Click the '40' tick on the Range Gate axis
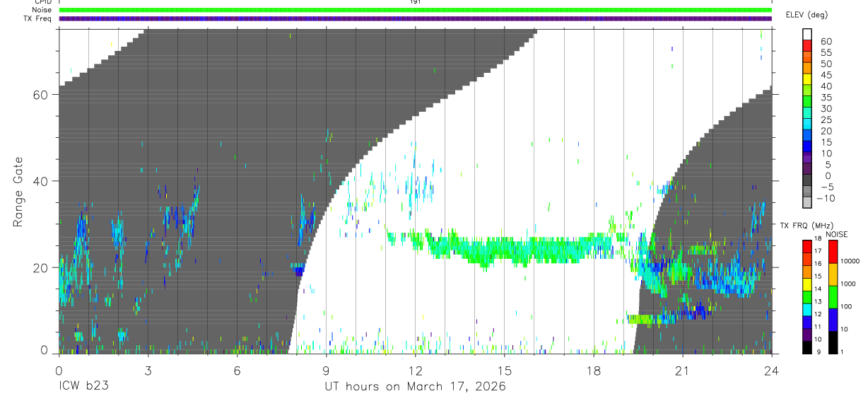 (41, 181)
